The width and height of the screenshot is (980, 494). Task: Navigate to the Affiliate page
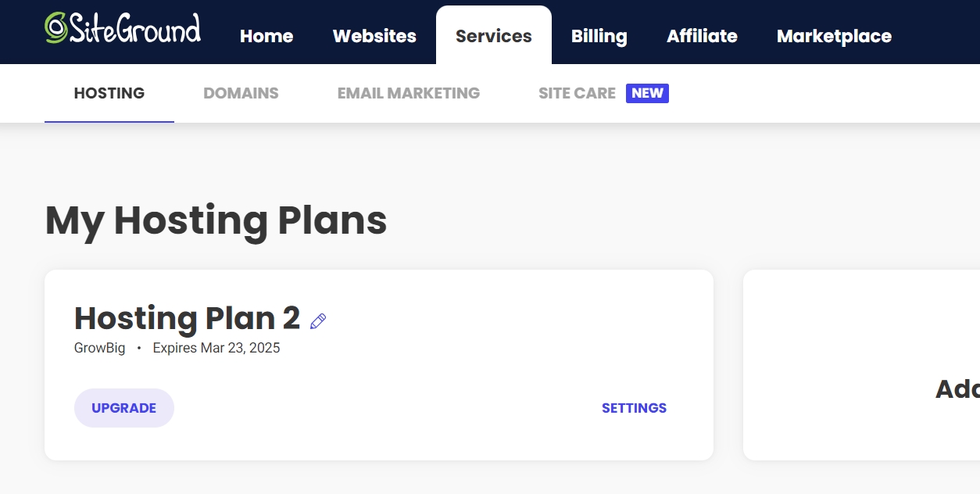coord(702,36)
